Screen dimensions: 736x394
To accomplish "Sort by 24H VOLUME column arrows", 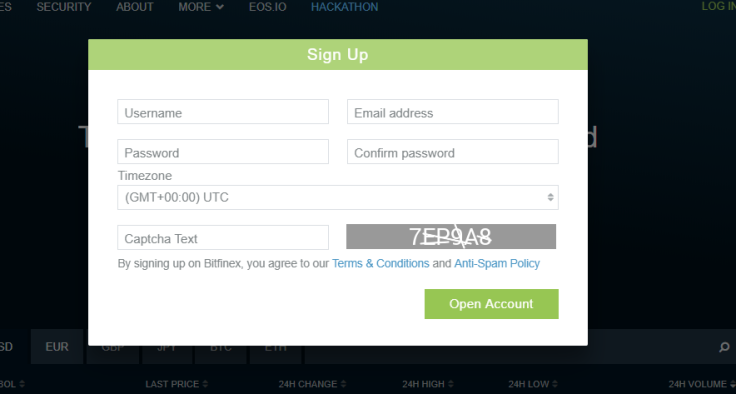I will pos(732,384).
